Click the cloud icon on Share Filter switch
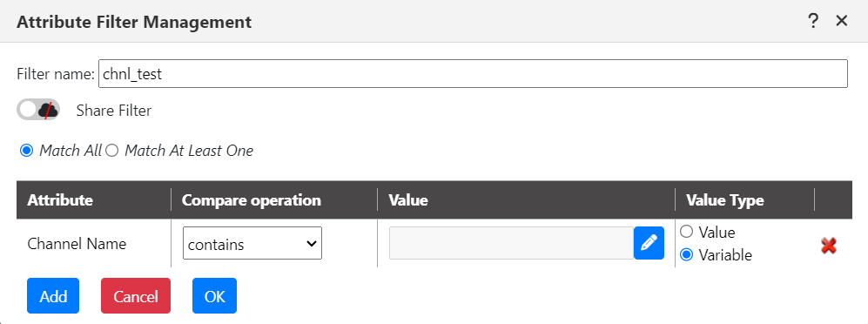The image size is (868, 324). tap(49, 111)
